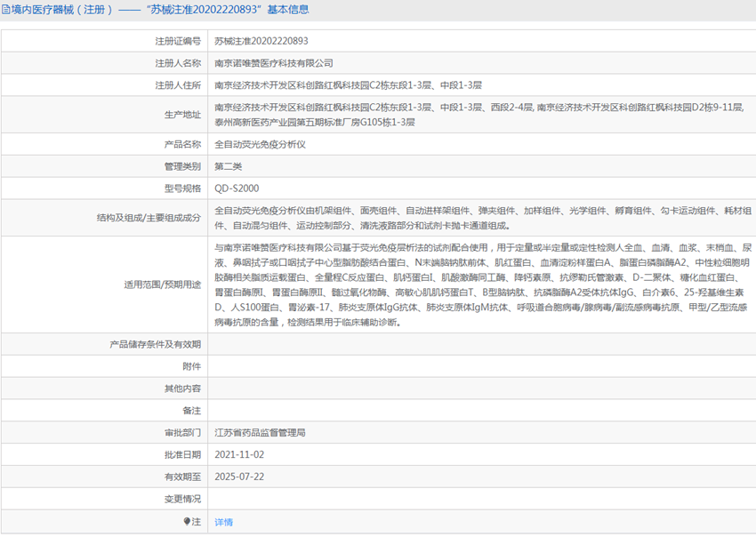Select registrant name 南京诺唯赞医疗科技有限公司
Image resolution: width=756 pixels, height=537 pixels.
click(274, 63)
